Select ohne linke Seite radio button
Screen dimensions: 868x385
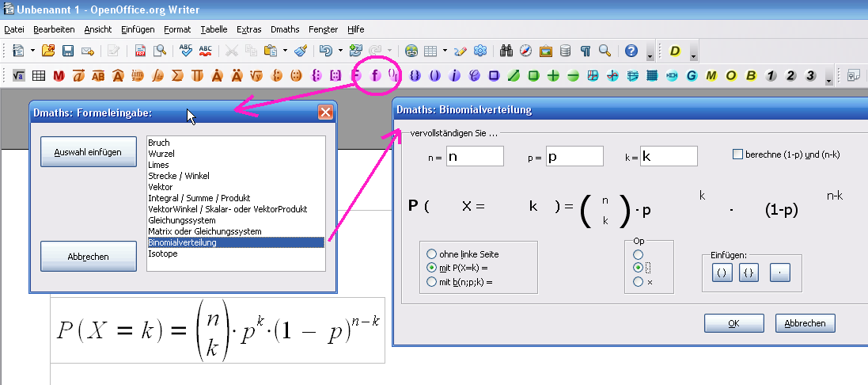432,254
